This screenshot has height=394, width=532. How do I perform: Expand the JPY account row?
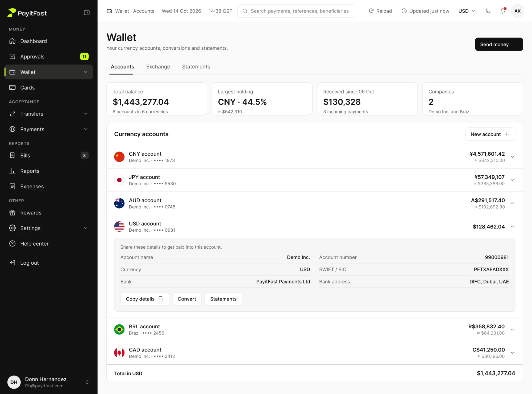click(512, 180)
